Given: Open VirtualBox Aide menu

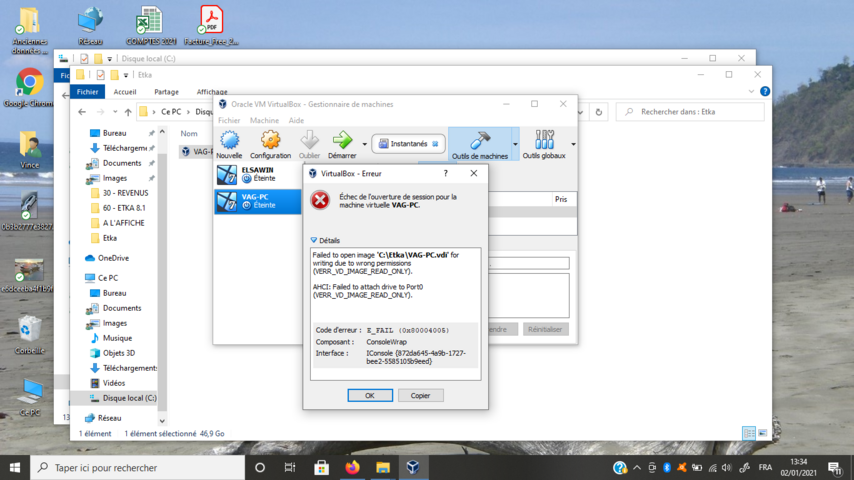Looking at the screenshot, I should (296, 120).
